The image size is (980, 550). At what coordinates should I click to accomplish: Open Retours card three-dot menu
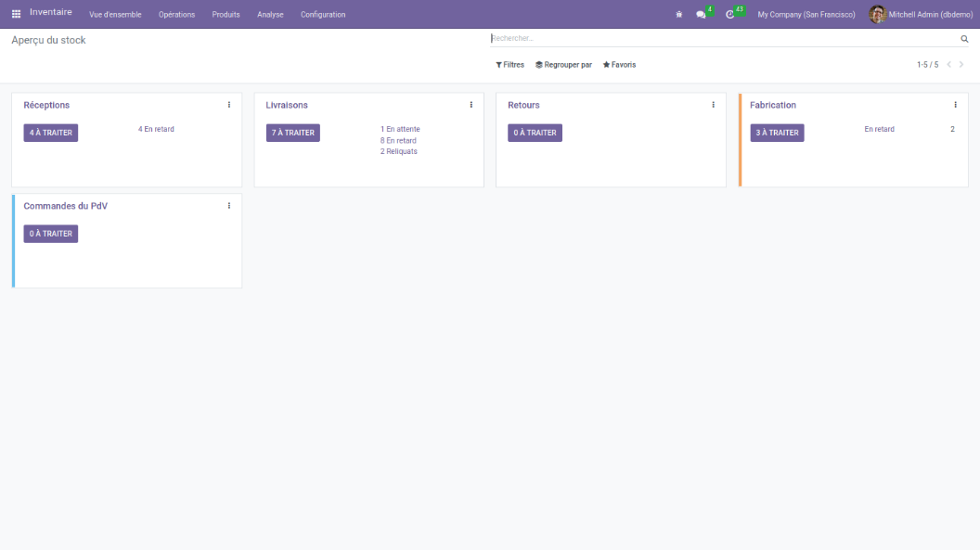(713, 105)
